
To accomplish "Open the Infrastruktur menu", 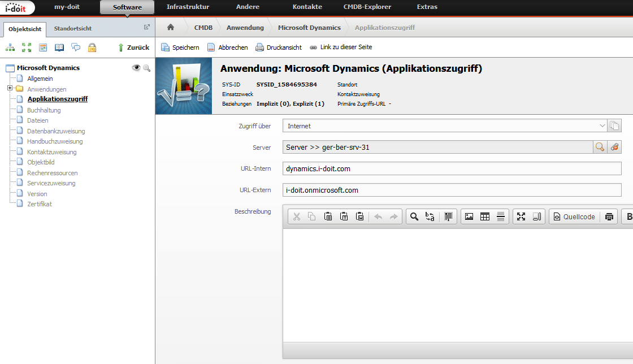I will click(188, 7).
